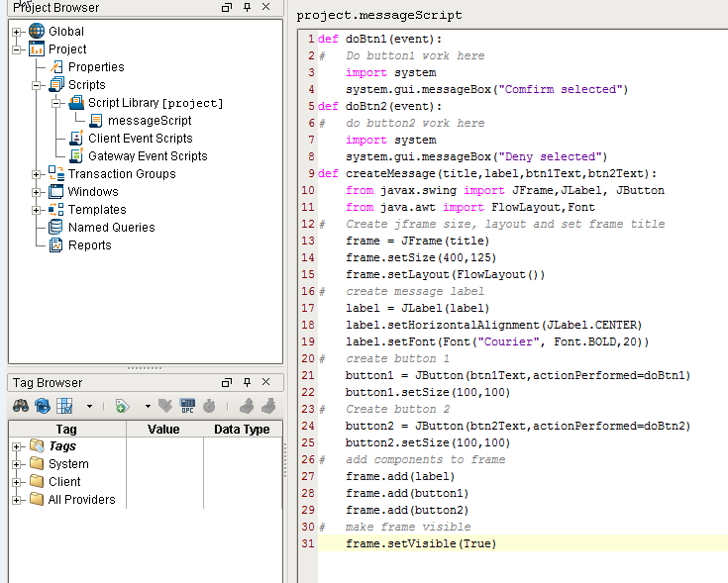Click the Client Event Scripts icon
This screenshot has height=583, width=728.
click(76, 139)
